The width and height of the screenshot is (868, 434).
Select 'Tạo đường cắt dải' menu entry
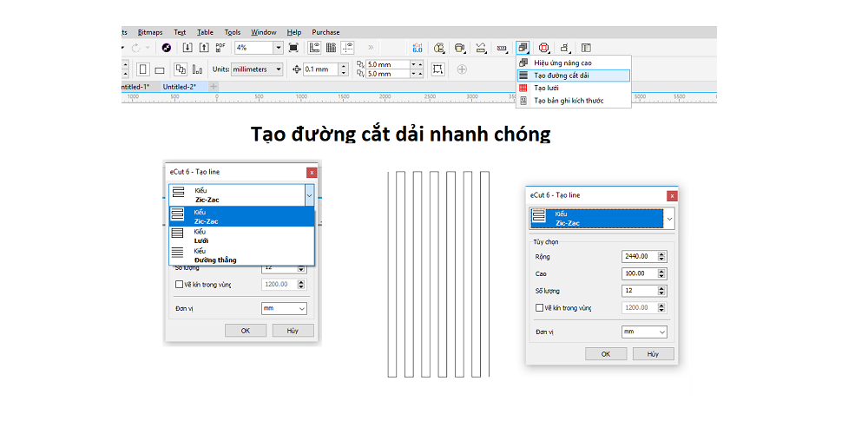click(574, 75)
